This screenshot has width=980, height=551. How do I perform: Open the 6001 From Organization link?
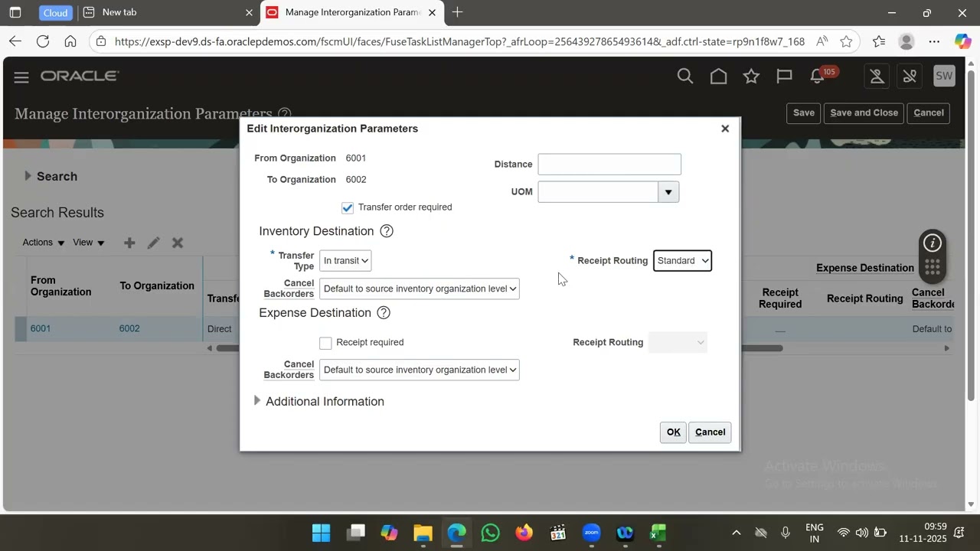click(41, 328)
